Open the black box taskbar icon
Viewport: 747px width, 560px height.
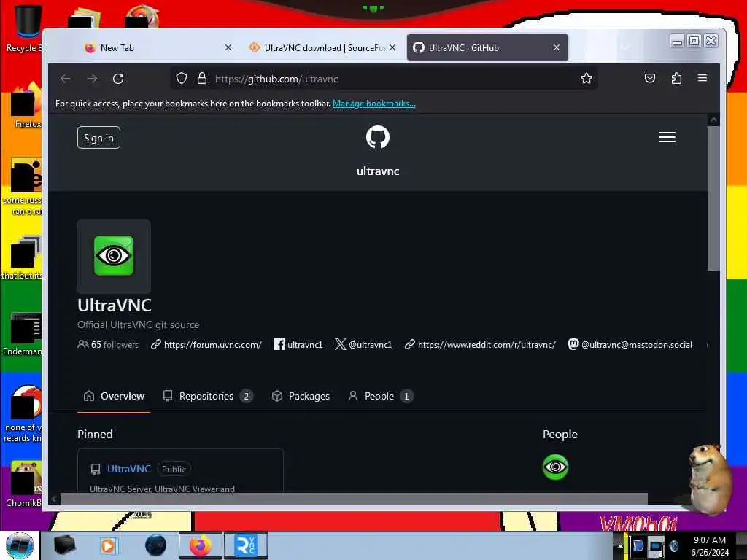[65, 545]
